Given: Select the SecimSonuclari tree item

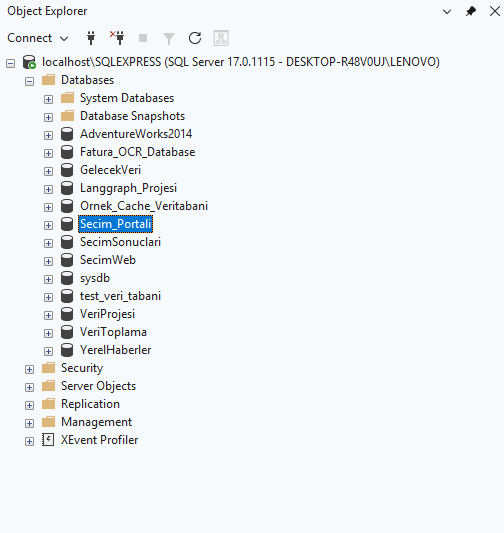Looking at the screenshot, I should (120, 242).
